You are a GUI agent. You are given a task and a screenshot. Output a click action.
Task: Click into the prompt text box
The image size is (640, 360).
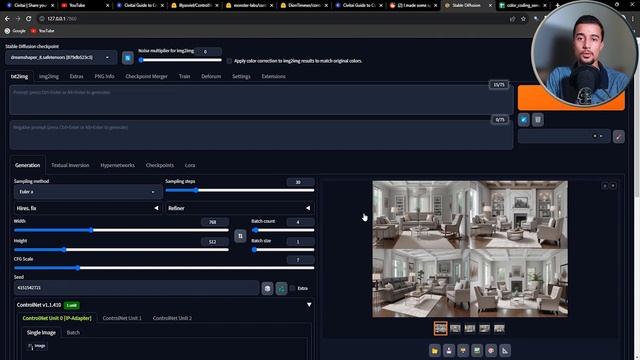point(261,100)
